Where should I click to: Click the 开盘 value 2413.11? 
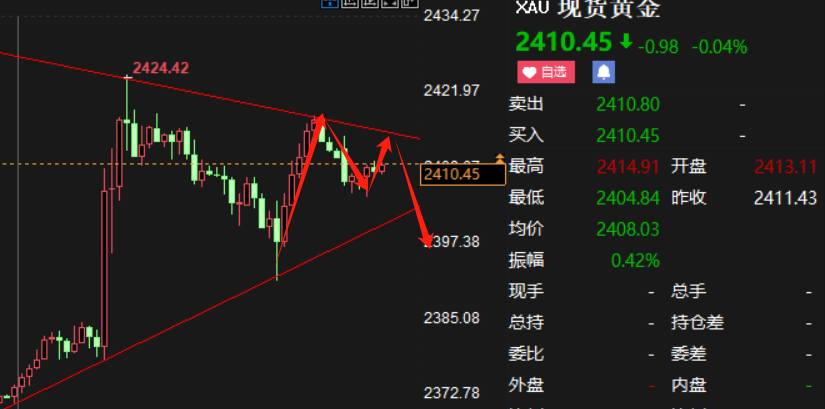(786, 167)
